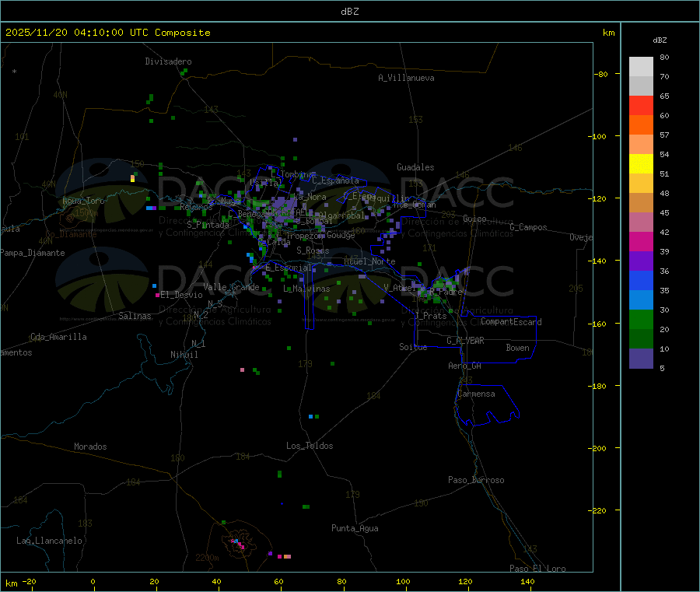The height and width of the screenshot is (592, 700).
Task: Select the G_Campos label
Action: [528, 227]
